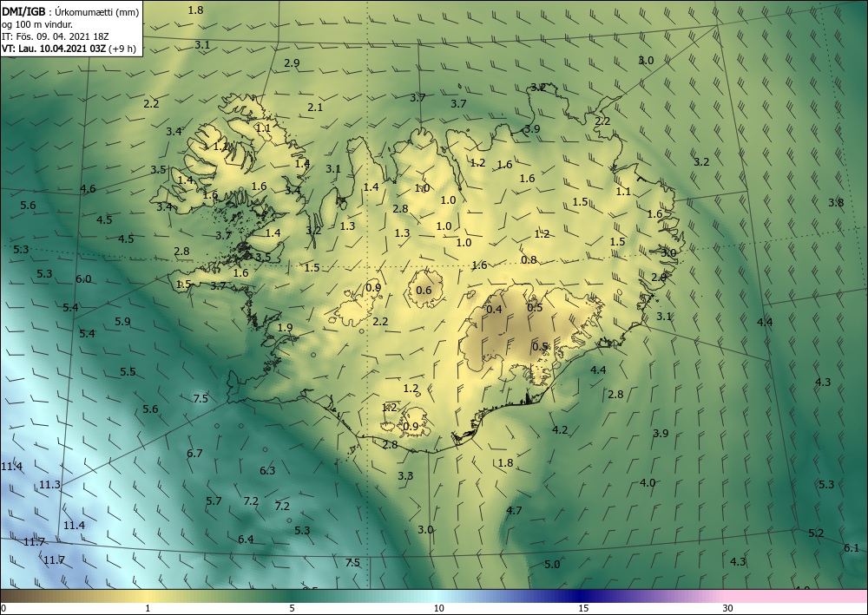
Task: Click the map value 6.3
Action: (x=267, y=471)
